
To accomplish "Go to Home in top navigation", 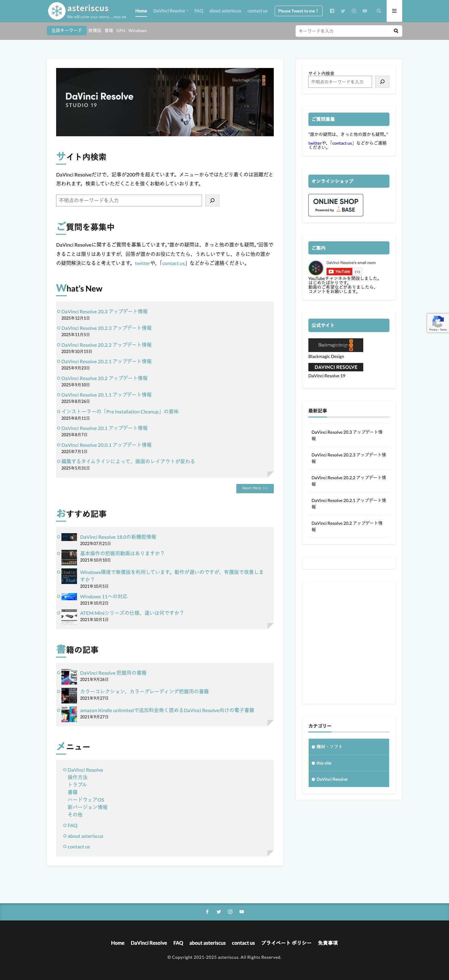I will point(141,11).
